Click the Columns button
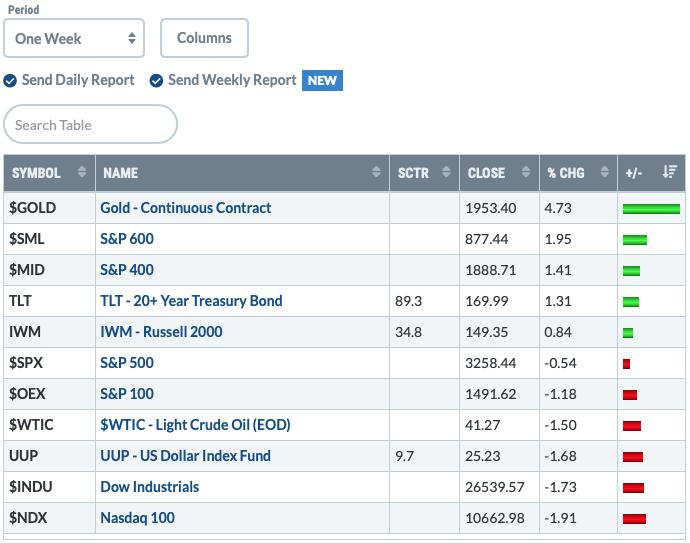Image resolution: width=690 pixels, height=543 pixels. tap(204, 38)
